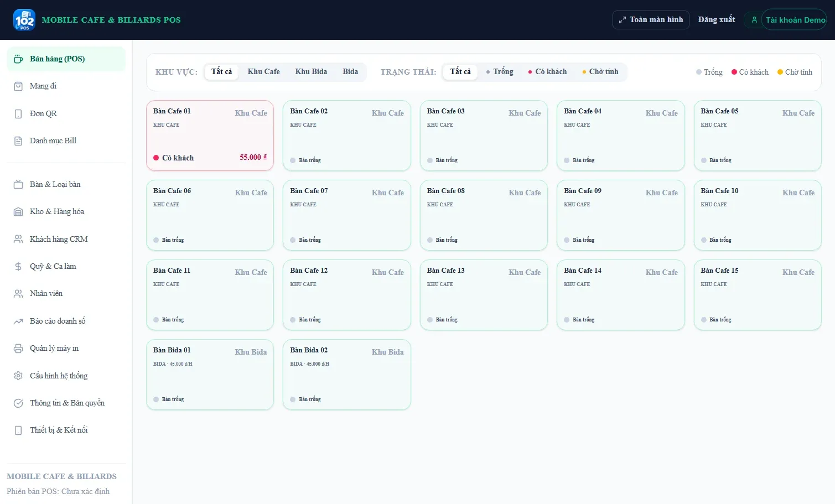Filter area by Khu Bida
Image resolution: width=835 pixels, height=504 pixels.
tap(311, 72)
